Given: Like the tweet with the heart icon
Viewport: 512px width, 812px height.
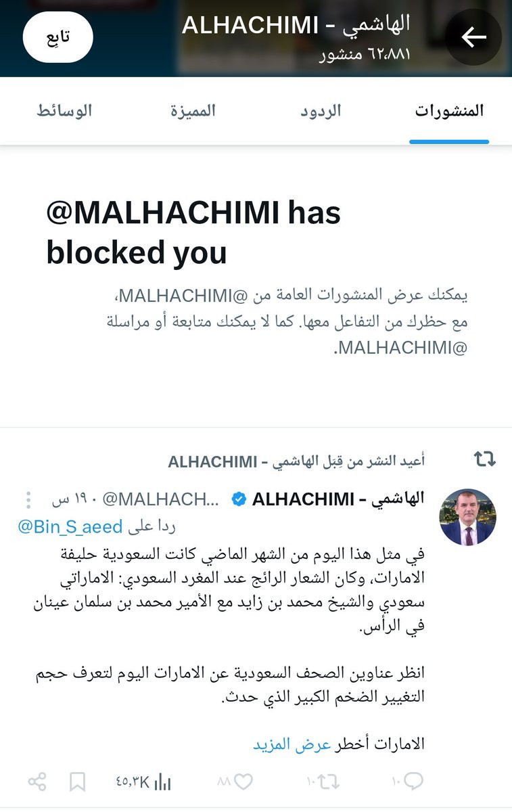Looking at the screenshot, I should (235, 782).
